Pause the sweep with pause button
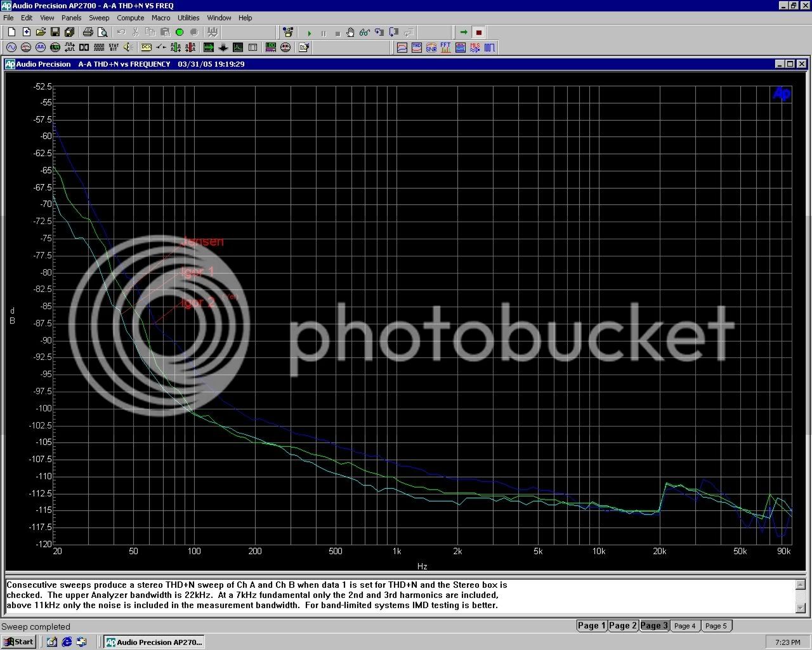 (324, 32)
